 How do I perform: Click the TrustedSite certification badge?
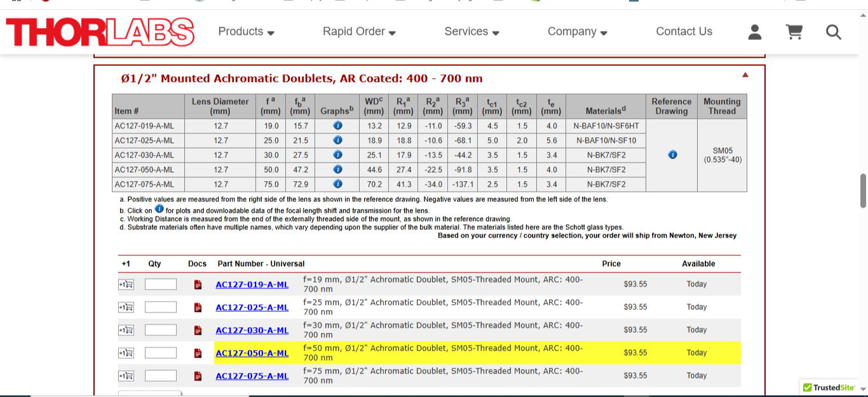829,387
